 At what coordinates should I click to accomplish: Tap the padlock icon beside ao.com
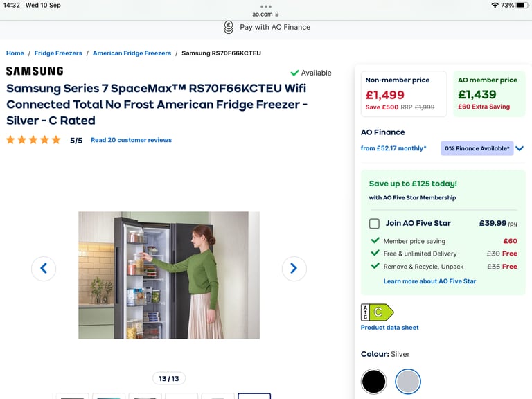pyautogui.click(x=277, y=15)
